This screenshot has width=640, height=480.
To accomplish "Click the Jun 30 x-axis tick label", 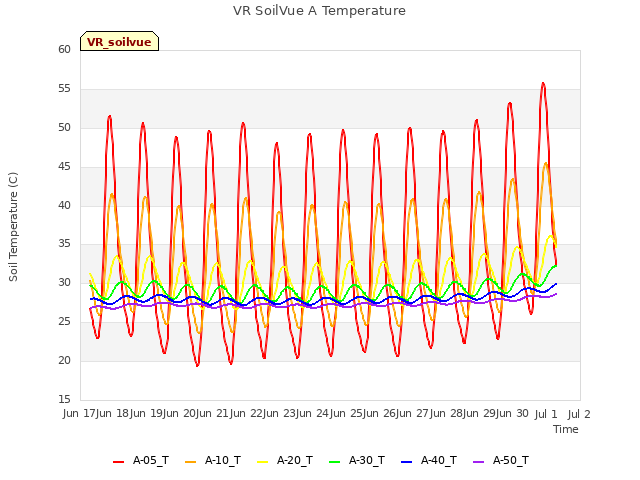I will (x=513, y=414).
